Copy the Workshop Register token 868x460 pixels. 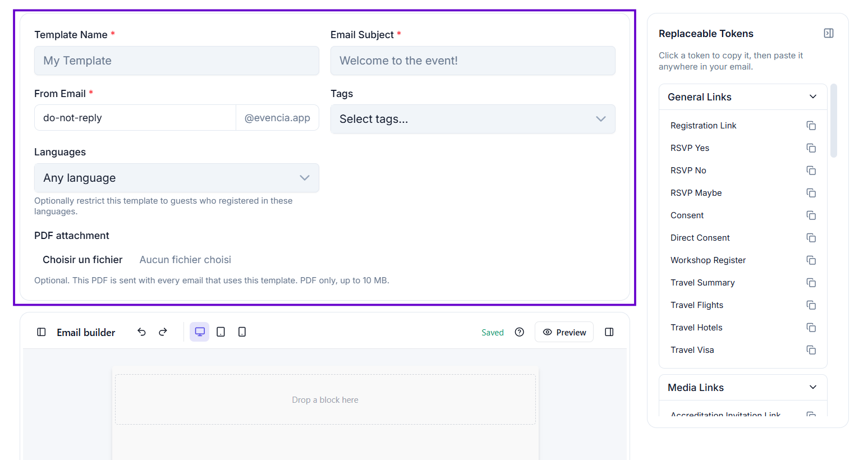(x=811, y=260)
